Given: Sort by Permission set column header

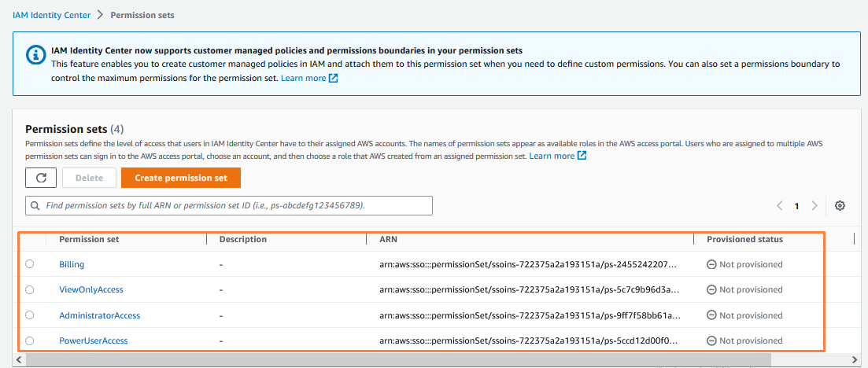Looking at the screenshot, I should tap(89, 239).
